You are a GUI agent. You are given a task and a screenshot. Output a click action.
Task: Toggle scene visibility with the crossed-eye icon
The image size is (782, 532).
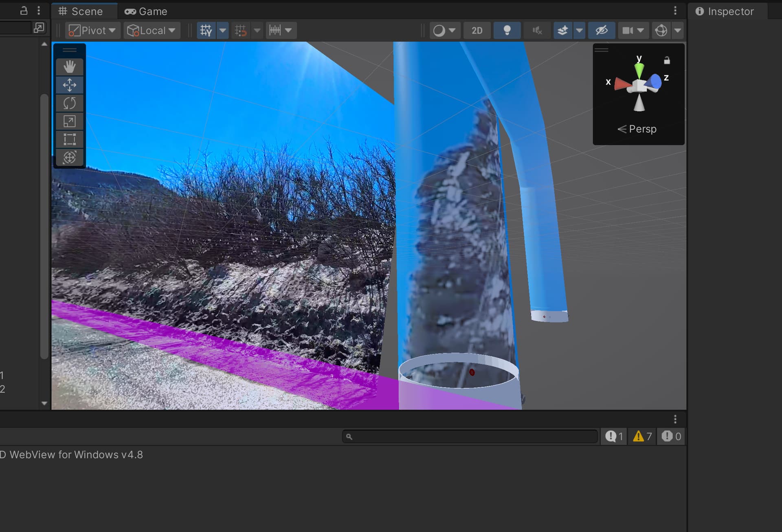[602, 30]
